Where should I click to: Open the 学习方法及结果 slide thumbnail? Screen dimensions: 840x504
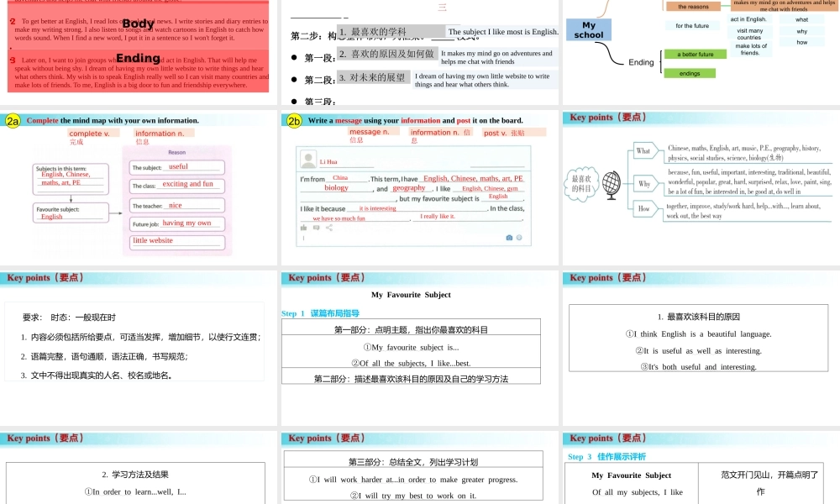(x=139, y=468)
